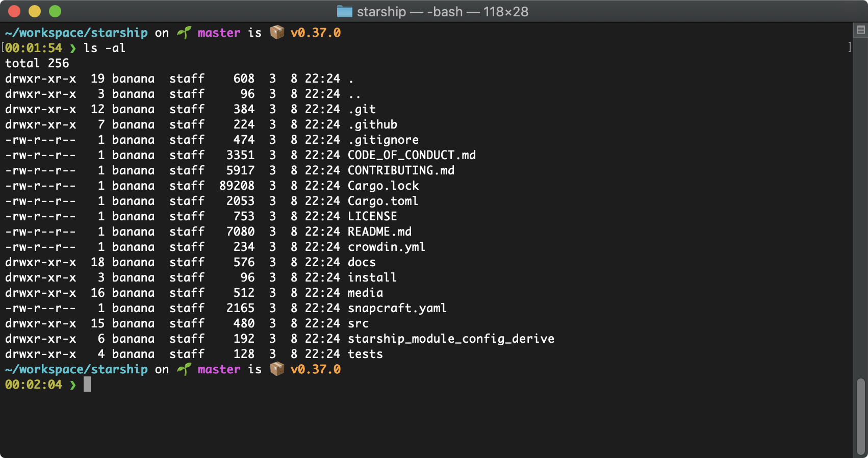Viewport: 868px width, 458px height.
Task: Click the terminal cursor block after 00:02:04
Action: coord(87,384)
